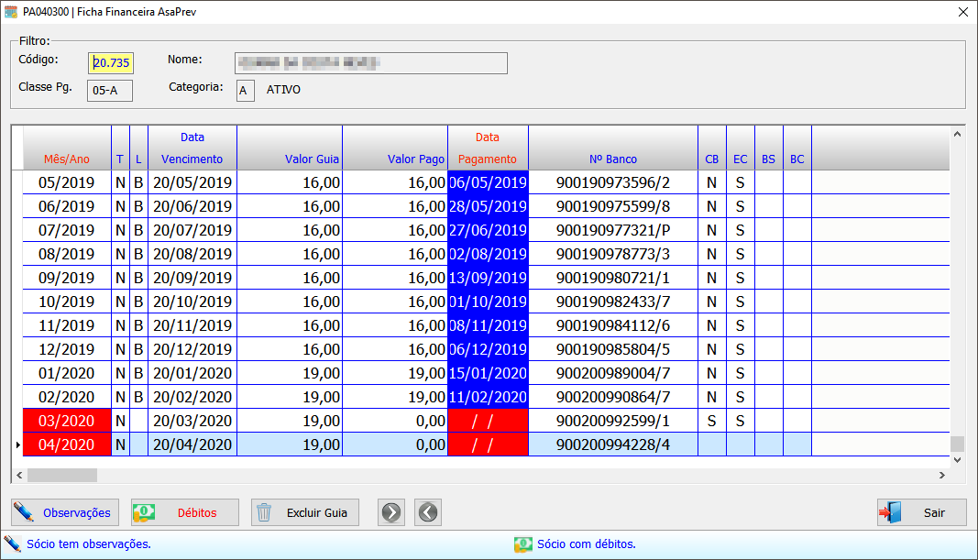Click the Nº Banco column header
The image size is (978, 560).
pos(612,159)
